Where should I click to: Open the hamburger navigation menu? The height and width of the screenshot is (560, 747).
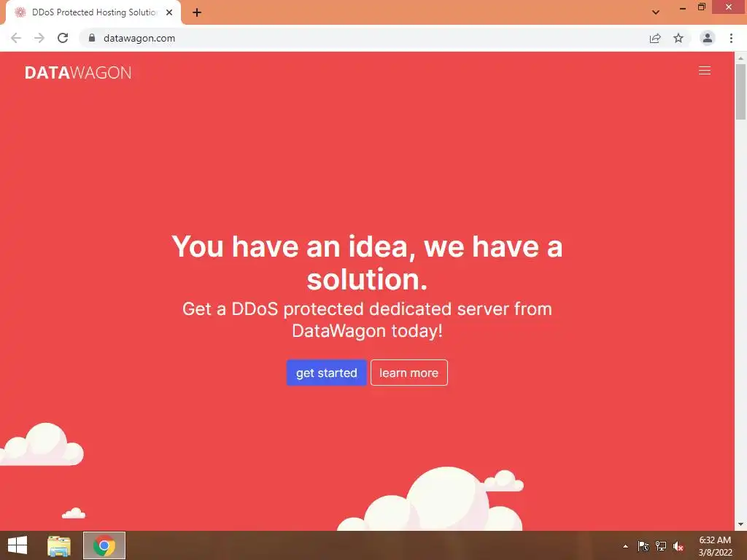coord(704,71)
